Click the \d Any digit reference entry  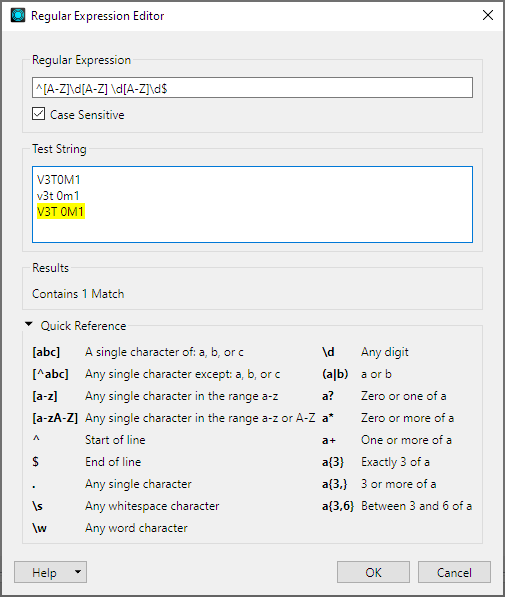(365, 352)
